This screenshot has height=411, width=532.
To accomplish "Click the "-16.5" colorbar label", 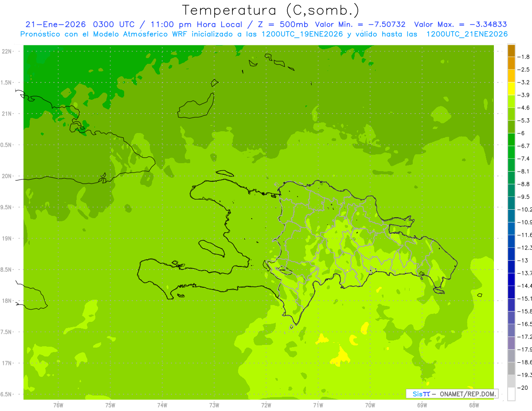I will [x=525, y=324].
